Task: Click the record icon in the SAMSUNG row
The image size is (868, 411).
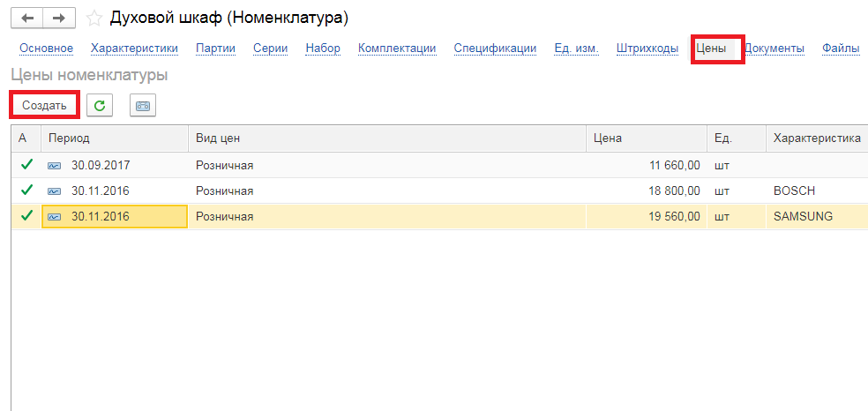Action: pyautogui.click(x=55, y=217)
